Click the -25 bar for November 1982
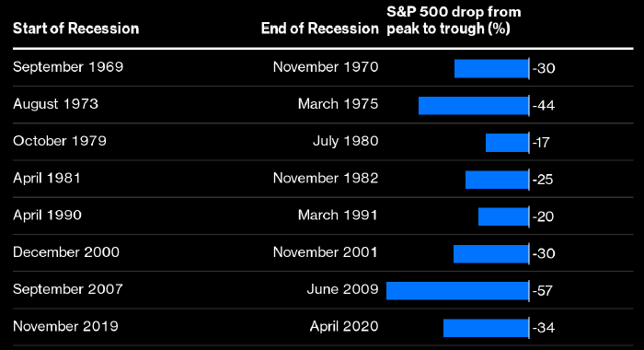Viewport: 644px width, 350px height. click(x=497, y=180)
